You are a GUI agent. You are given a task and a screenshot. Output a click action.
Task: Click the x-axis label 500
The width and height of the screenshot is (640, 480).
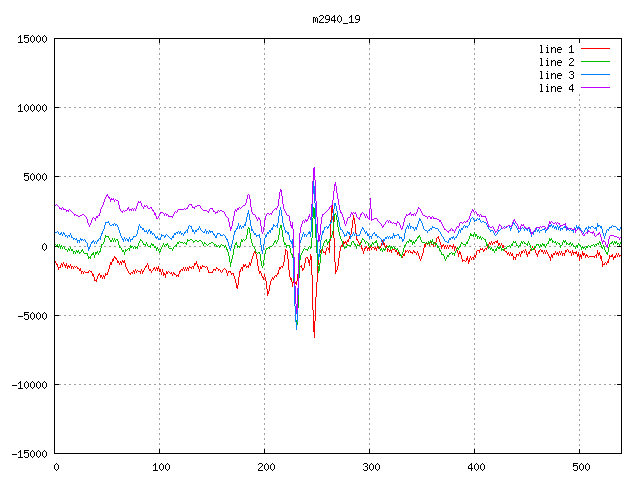pyautogui.click(x=581, y=467)
